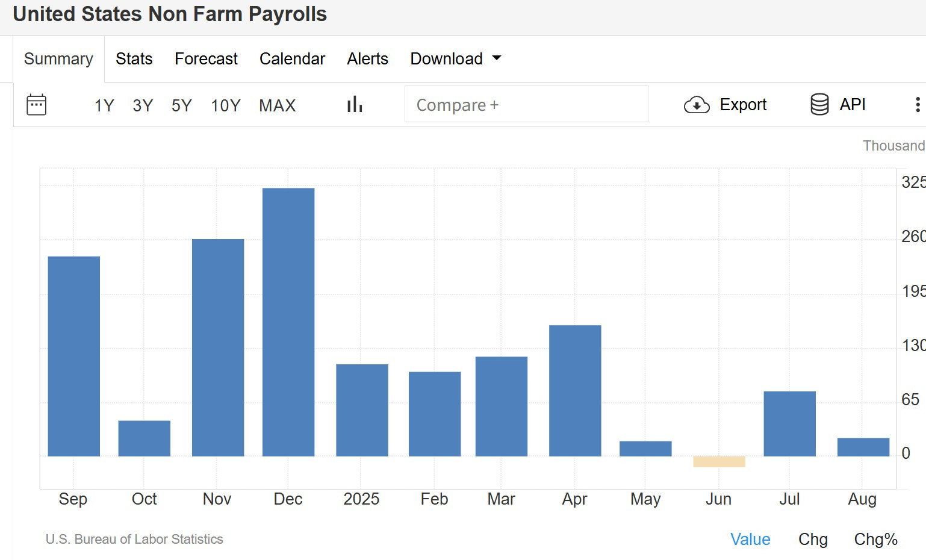Select the 5Y time range
926x560 pixels.
[x=181, y=105]
